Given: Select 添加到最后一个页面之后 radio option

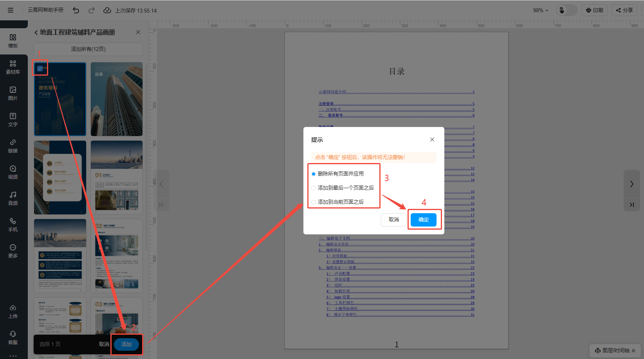Looking at the screenshot, I should [x=314, y=188].
